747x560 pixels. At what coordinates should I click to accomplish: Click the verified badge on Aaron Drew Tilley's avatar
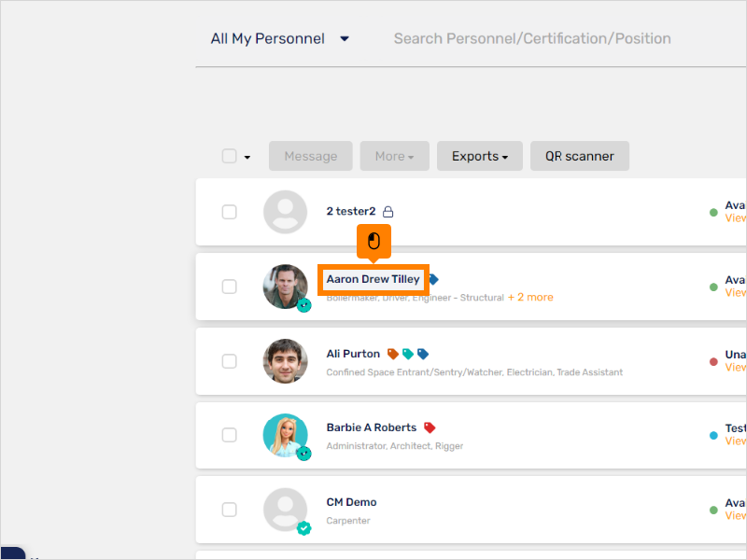point(303,305)
